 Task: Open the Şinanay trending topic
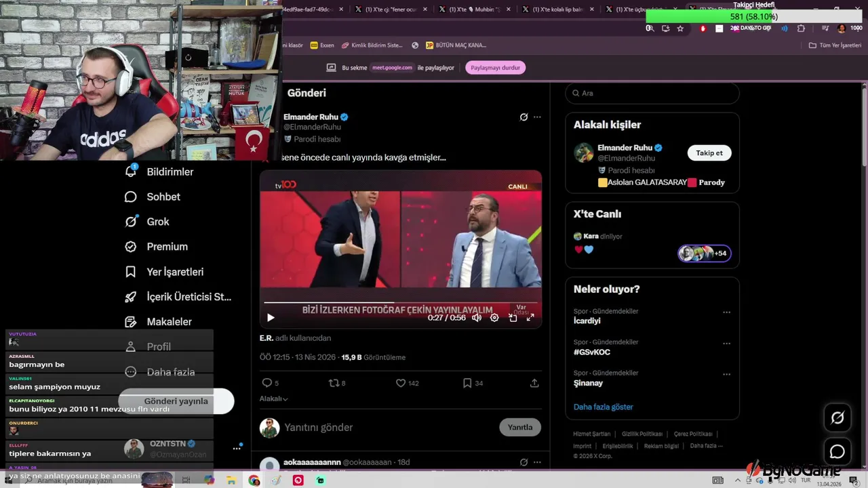click(588, 383)
